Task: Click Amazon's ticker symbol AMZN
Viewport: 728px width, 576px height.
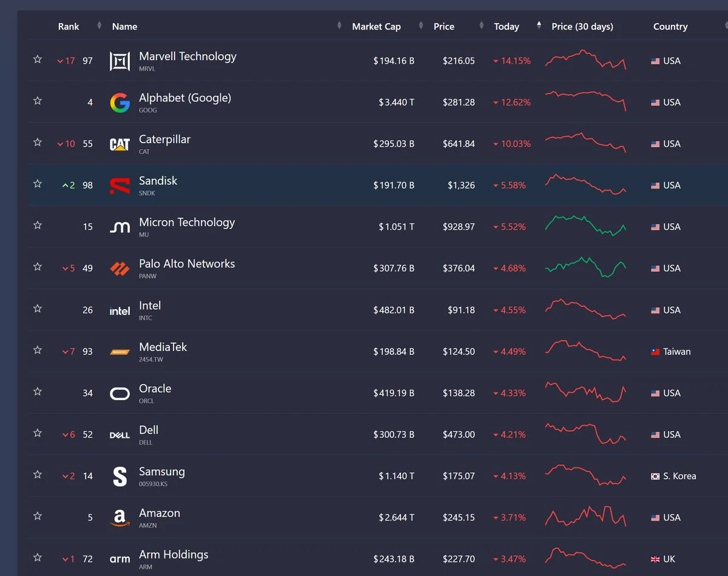Action: (x=148, y=526)
